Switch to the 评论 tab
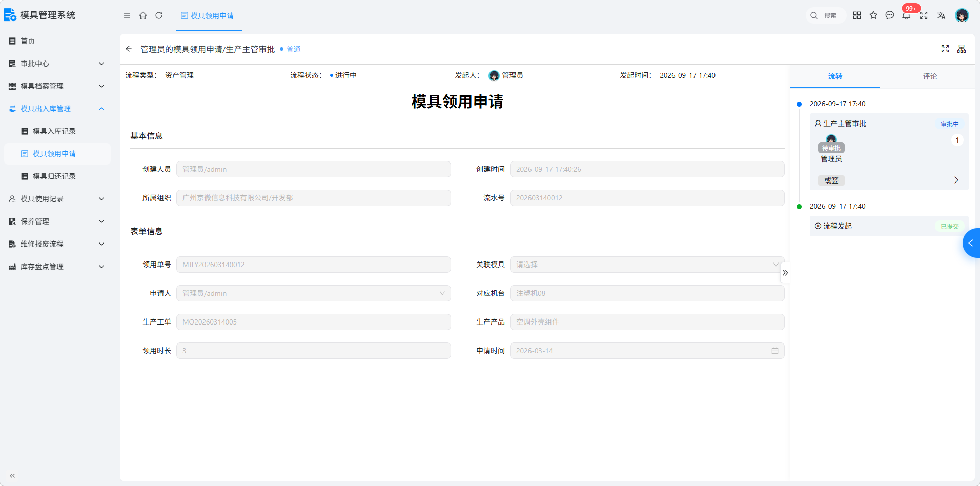 click(x=930, y=76)
